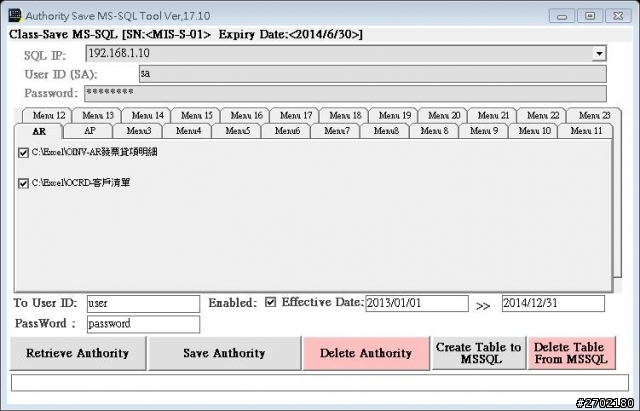Viewport: 640px width, 411px height.
Task: Open the Menu3 tab
Action: [x=139, y=131]
